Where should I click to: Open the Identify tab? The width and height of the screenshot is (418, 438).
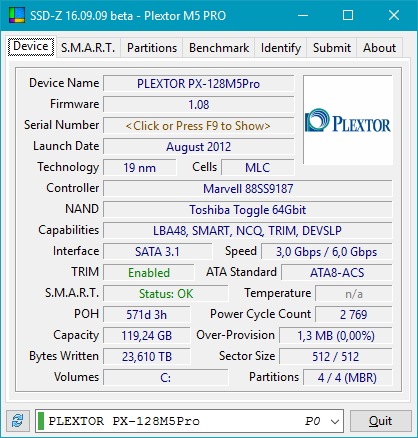(281, 48)
